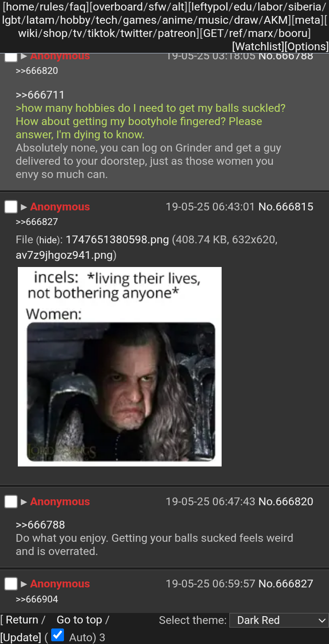The height and width of the screenshot is (644, 329).
Task: Open reply backlink >>666904
Action: pos(37,599)
